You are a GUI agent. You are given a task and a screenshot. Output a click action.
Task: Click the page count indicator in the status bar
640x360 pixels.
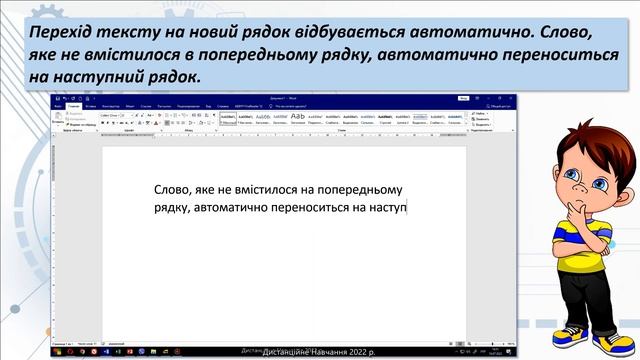62,344
